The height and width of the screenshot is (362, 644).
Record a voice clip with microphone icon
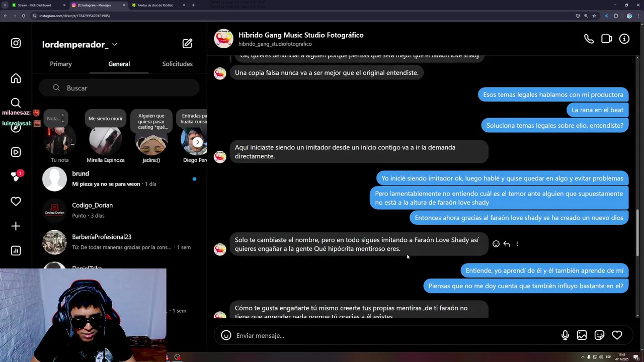point(565,335)
